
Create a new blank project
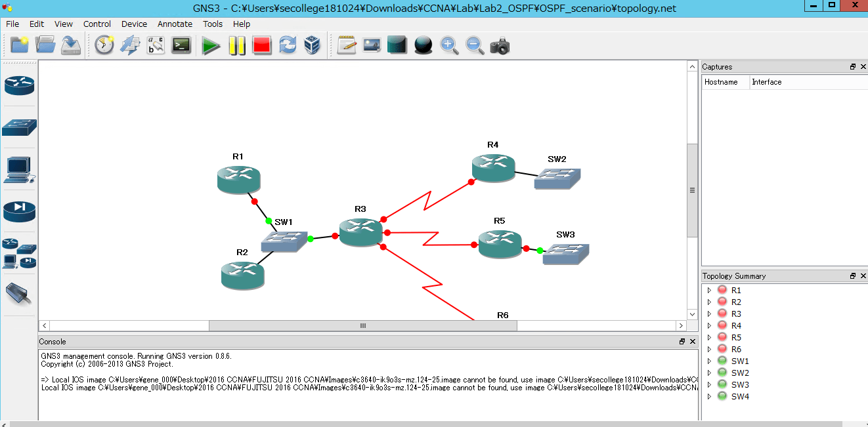click(x=20, y=45)
